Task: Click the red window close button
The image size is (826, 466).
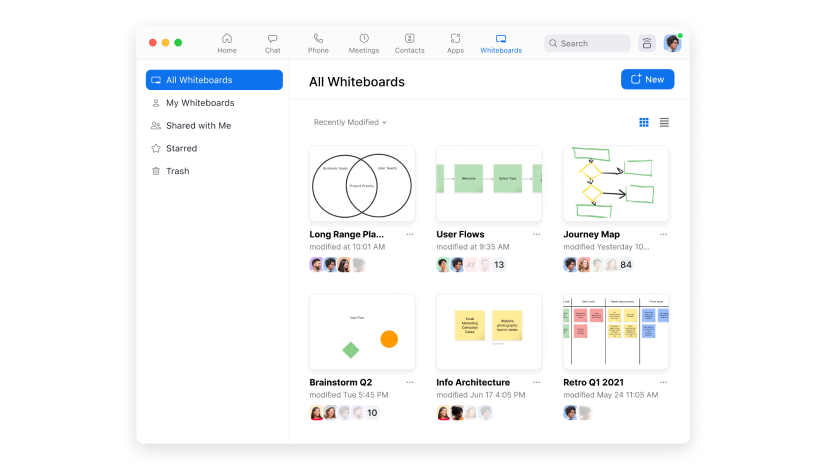Action: [153, 43]
